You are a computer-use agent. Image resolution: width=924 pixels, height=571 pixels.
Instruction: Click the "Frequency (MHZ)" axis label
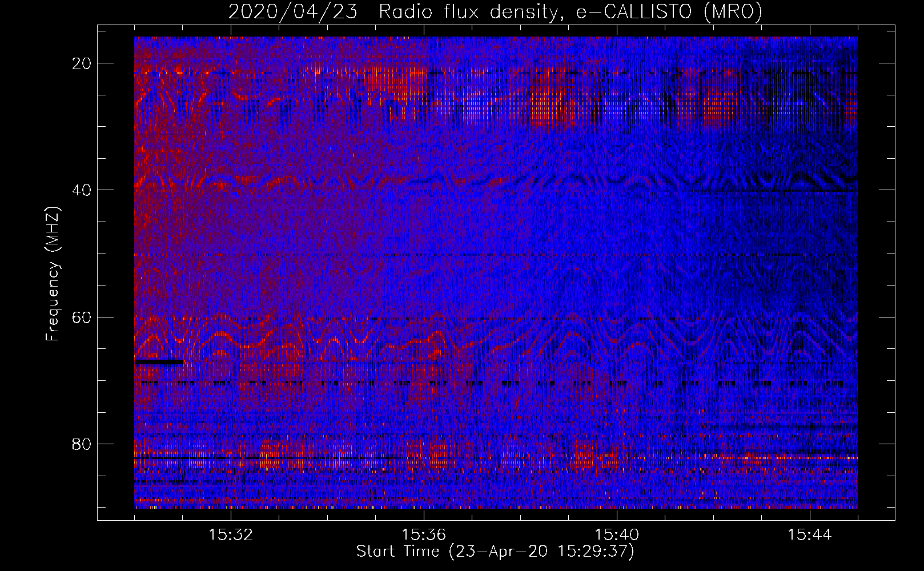[53, 274]
